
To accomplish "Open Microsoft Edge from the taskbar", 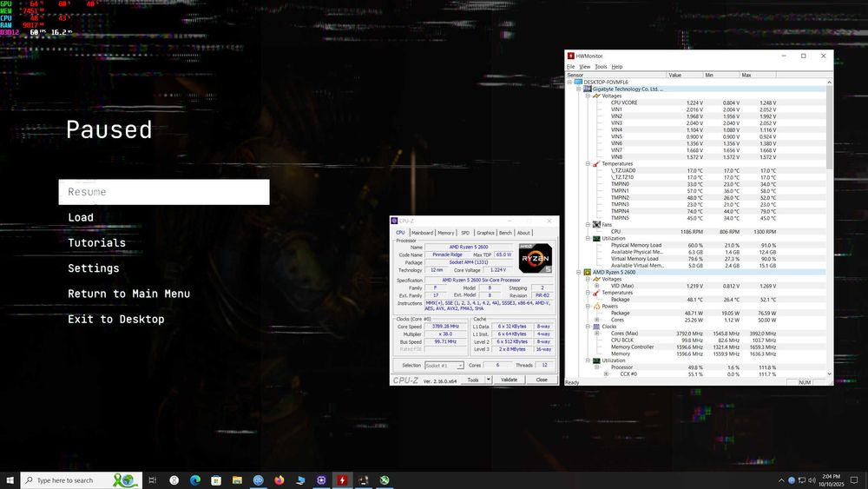I will click(194, 480).
